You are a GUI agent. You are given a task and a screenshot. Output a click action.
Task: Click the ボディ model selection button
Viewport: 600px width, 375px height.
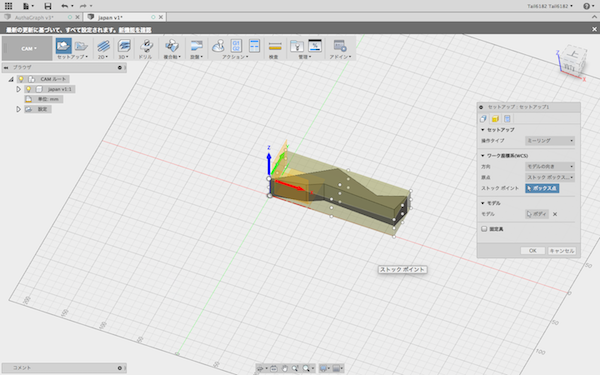point(537,214)
